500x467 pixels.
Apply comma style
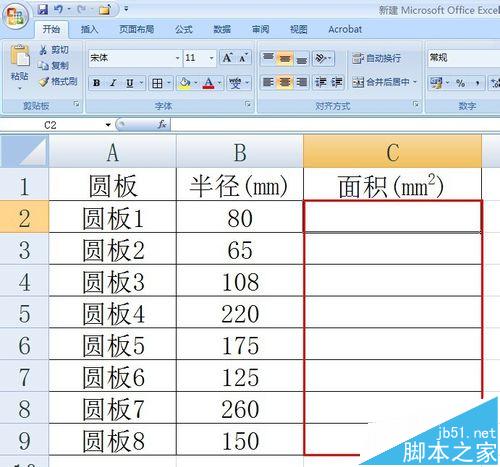pyautogui.click(x=477, y=83)
